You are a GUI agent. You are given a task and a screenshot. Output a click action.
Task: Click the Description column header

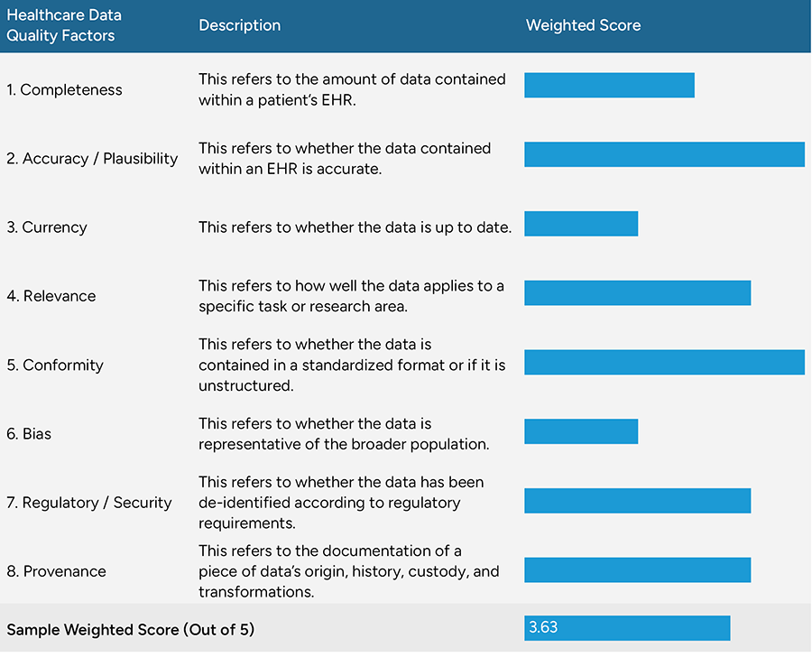click(x=239, y=25)
